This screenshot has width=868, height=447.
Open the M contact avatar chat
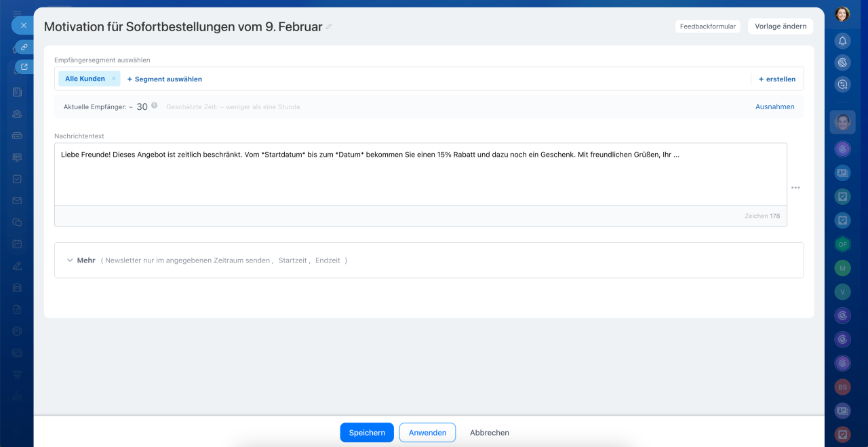842,268
